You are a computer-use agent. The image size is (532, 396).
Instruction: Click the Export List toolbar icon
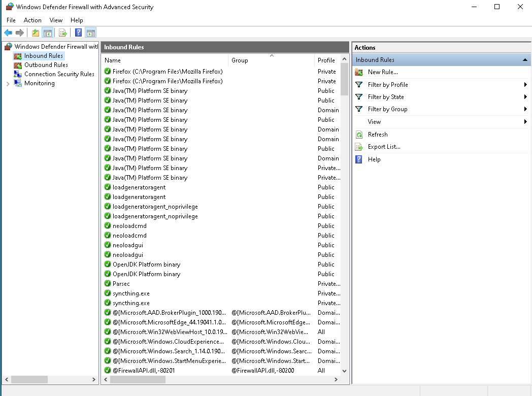coord(63,33)
